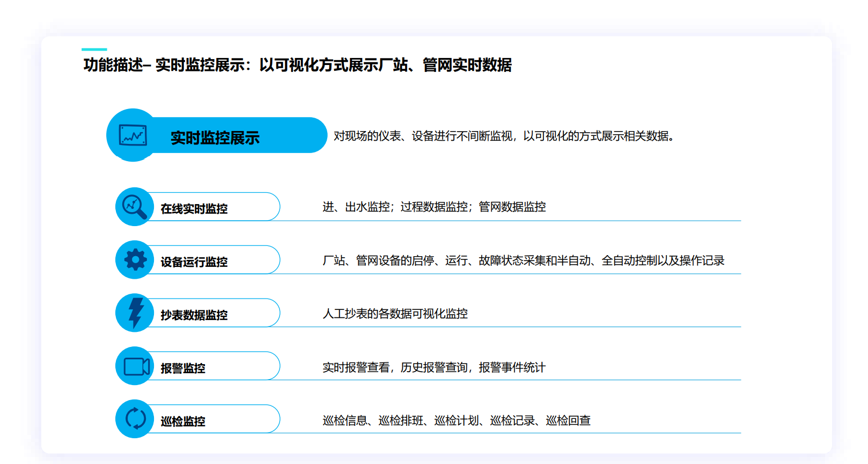Click the text 实时报警查看，历史报警查询

point(434,367)
